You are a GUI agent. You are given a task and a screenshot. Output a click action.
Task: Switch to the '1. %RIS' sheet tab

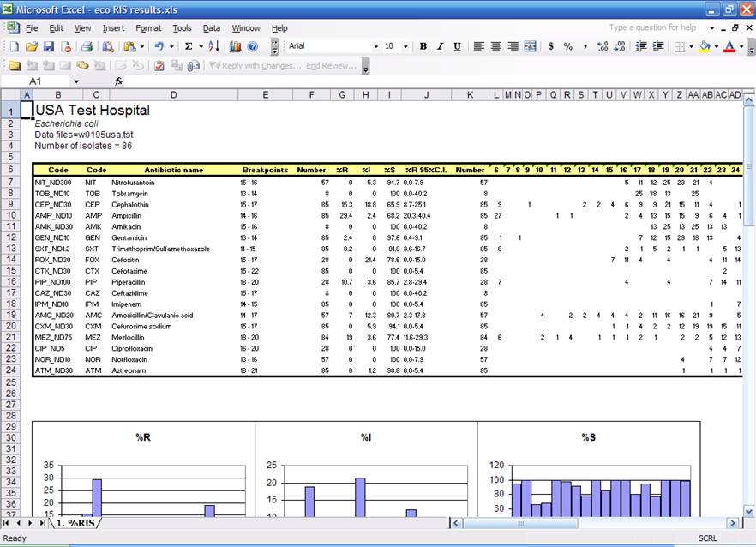[x=75, y=523]
